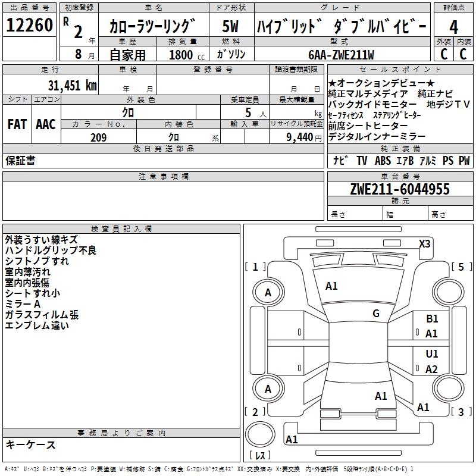Select the G windshield marker on diagram

coord(375,314)
